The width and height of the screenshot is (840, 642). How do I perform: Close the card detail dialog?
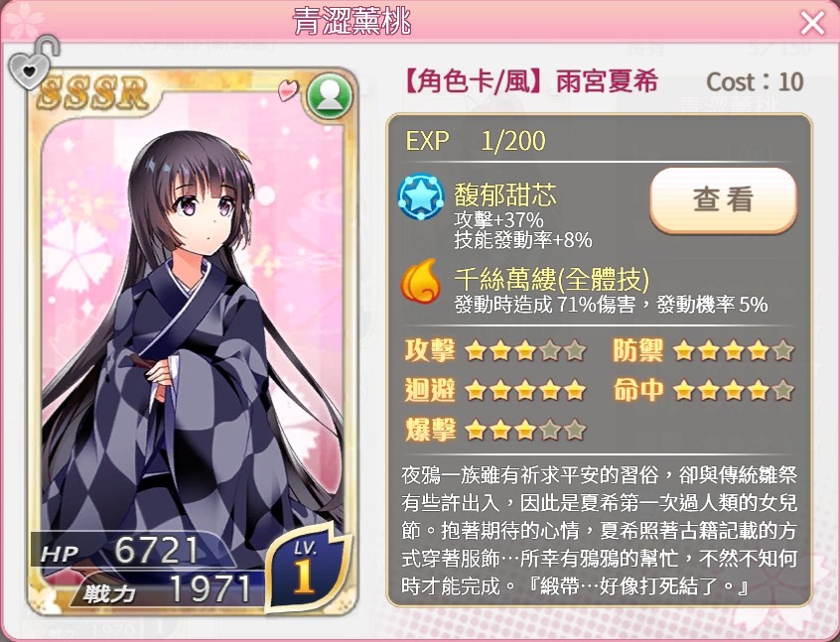pyautogui.click(x=812, y=23)
